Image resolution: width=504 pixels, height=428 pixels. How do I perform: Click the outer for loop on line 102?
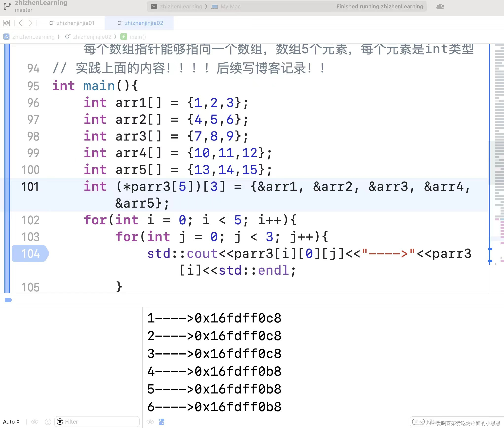click(190, 220)
